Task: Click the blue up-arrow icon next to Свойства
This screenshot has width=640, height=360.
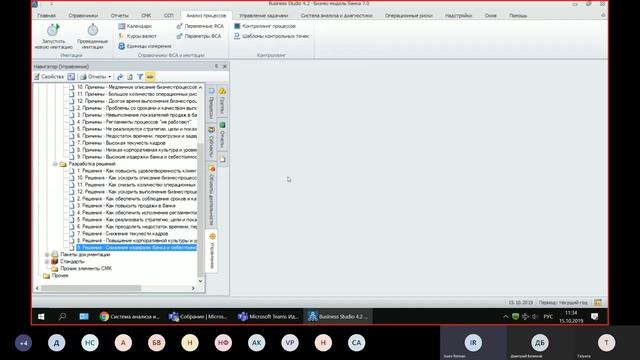Action: (71, 77)
